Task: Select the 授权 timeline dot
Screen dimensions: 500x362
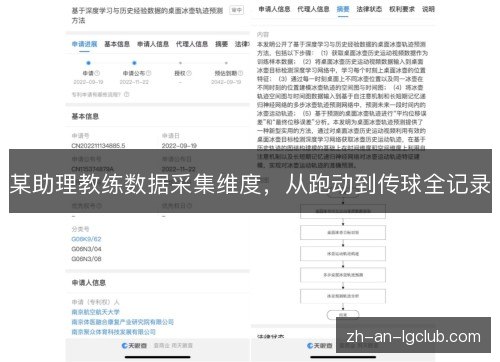Action: point(180,63)
